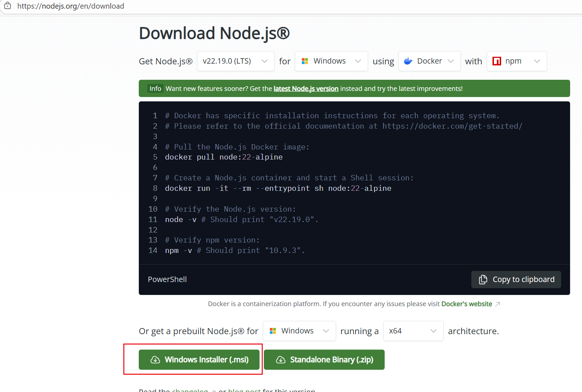Click Windows logo icon in the prebuilt selector
Image resolution: width=582 pixels, height=392 pixels.
coord(273,331)
